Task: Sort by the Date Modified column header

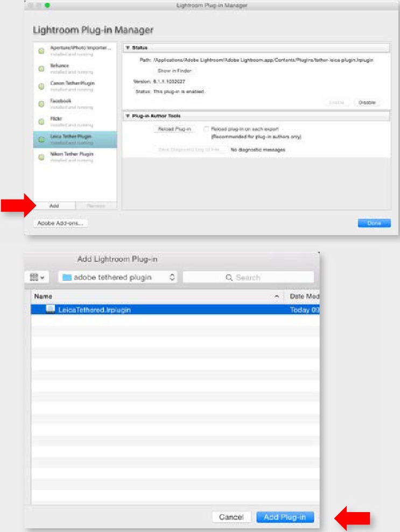Action: (302, 296)
